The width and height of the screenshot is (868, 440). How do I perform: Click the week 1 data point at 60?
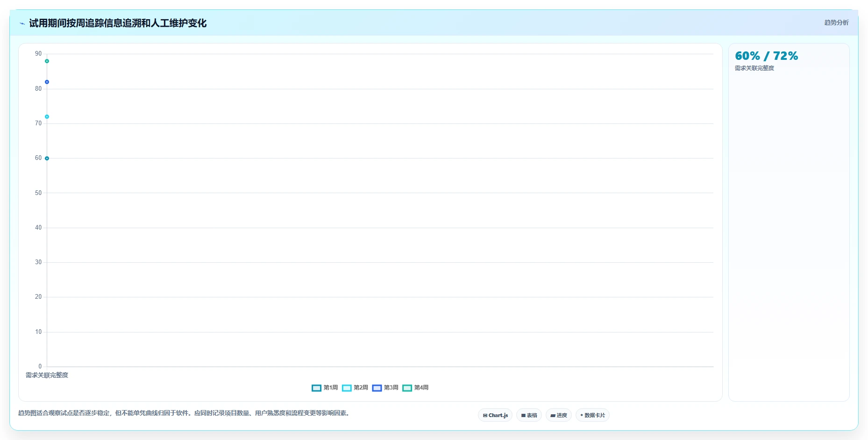click(47, 158)
